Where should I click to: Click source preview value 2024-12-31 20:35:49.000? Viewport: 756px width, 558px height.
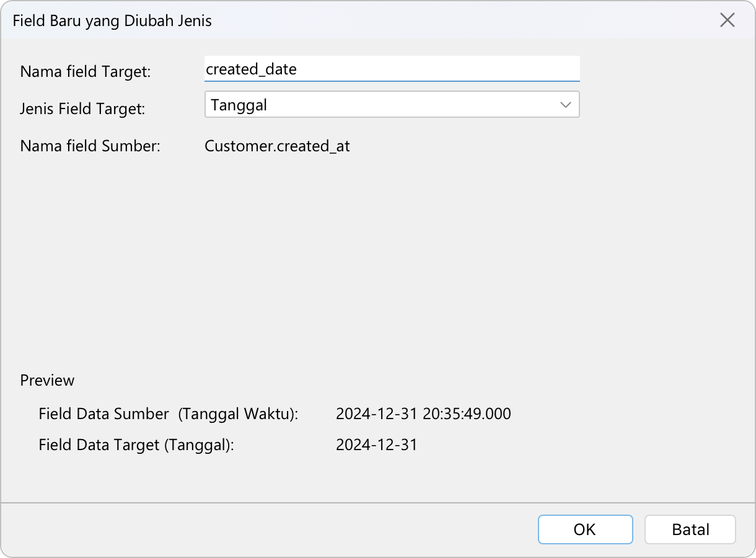click(x=423, y=414)
